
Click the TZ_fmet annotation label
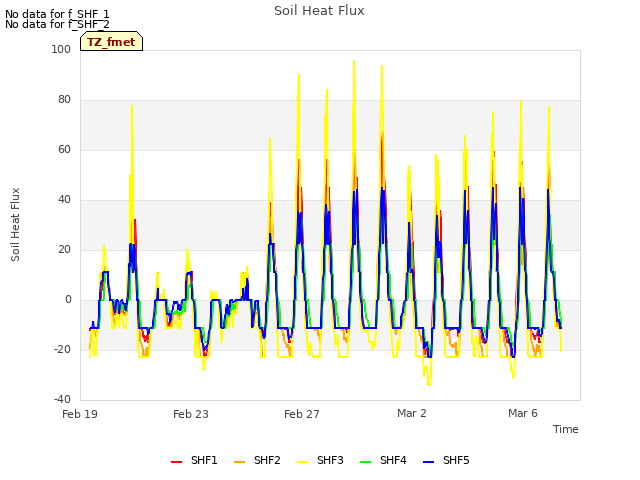(111, 41)
